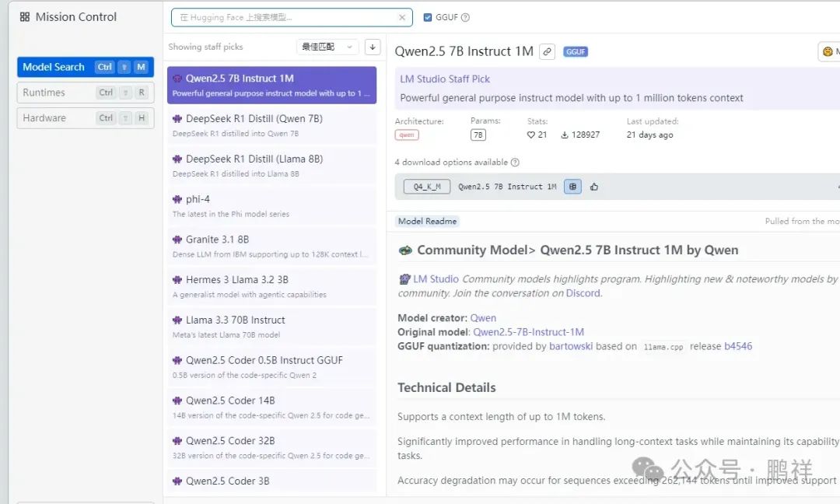840x504 pixels.
Task: Click the Qwen2.5 Coder 32B entry's icon
Action: tap(177, 441)
